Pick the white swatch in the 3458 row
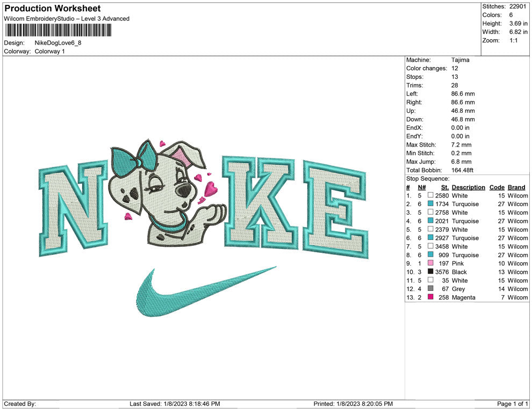The width and height of the screenshot is (532, 409). [430, 246]
